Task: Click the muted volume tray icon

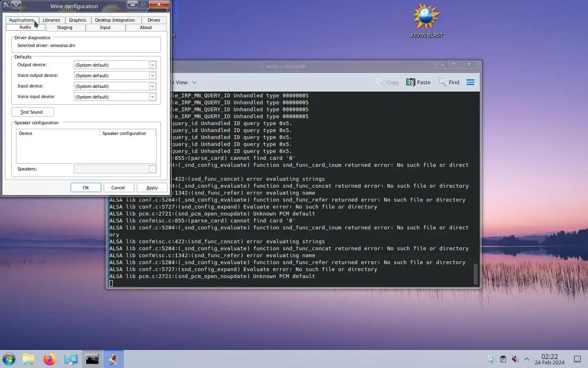Action: click(x=515, y=359)
